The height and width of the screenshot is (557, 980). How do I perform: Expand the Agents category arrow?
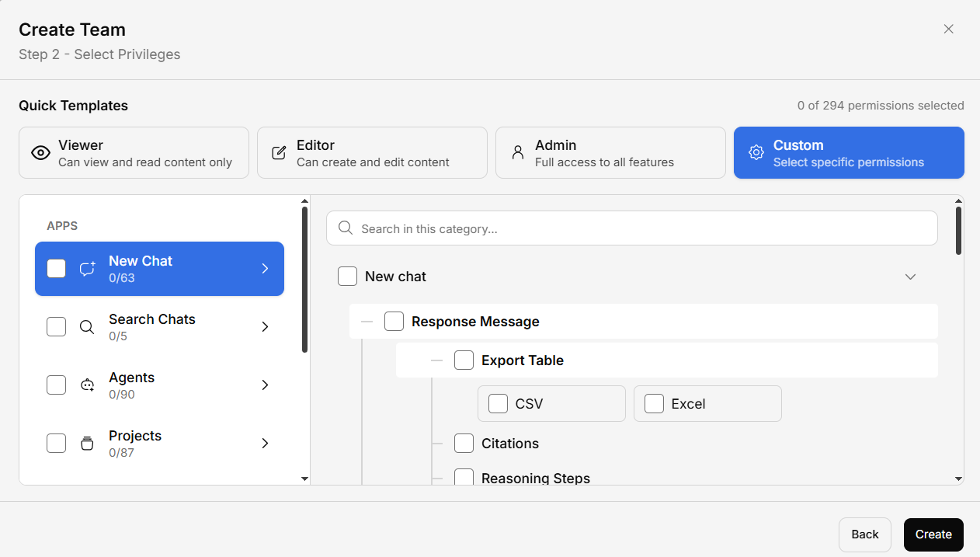pyautogui.click(x=265, y=385)
